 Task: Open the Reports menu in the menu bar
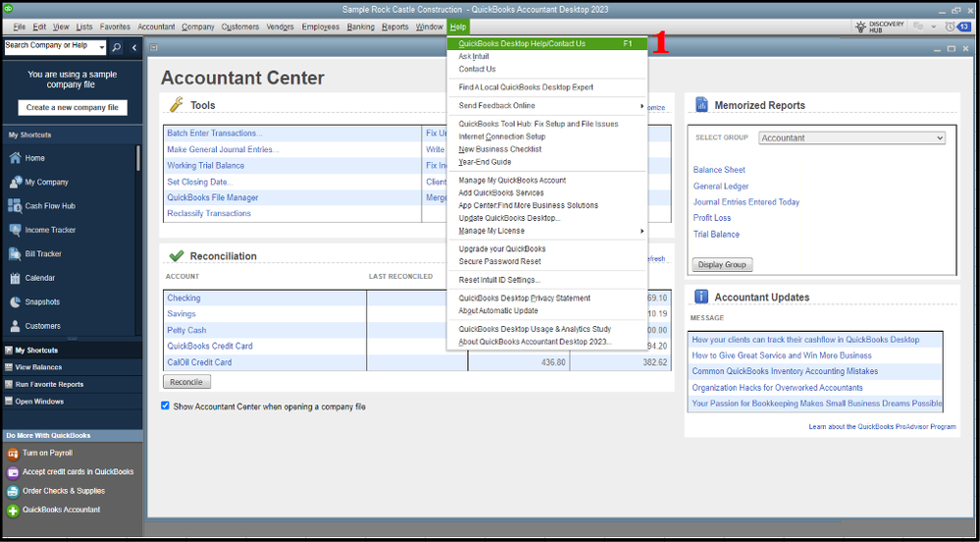394,27
